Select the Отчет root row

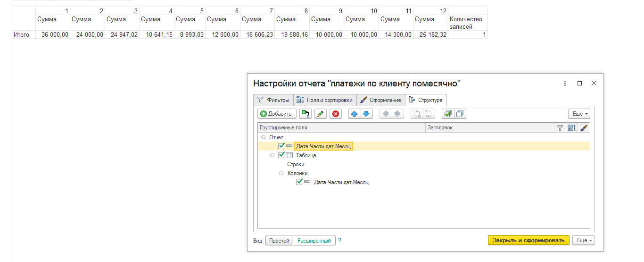click(x=276, y=137)
